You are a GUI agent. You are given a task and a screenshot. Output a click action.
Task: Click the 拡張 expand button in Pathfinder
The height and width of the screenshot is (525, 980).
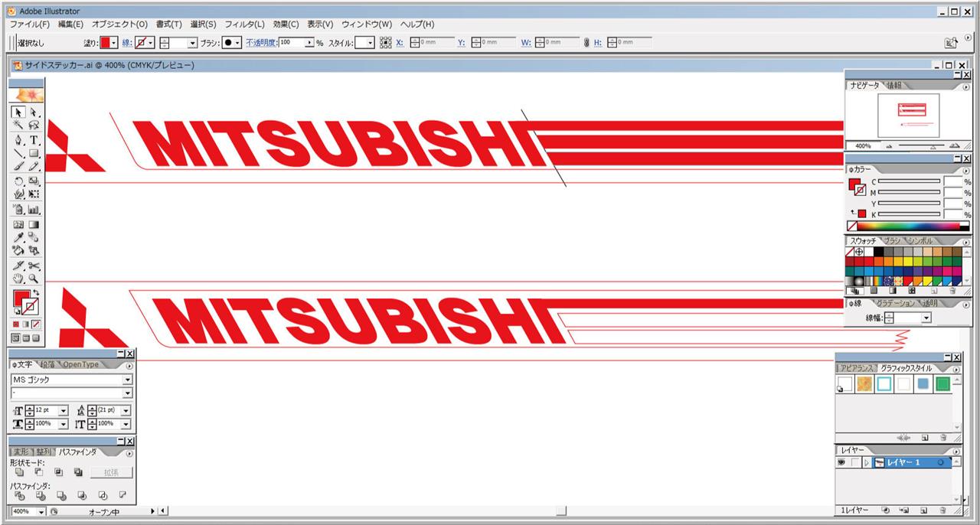(112, 472)
